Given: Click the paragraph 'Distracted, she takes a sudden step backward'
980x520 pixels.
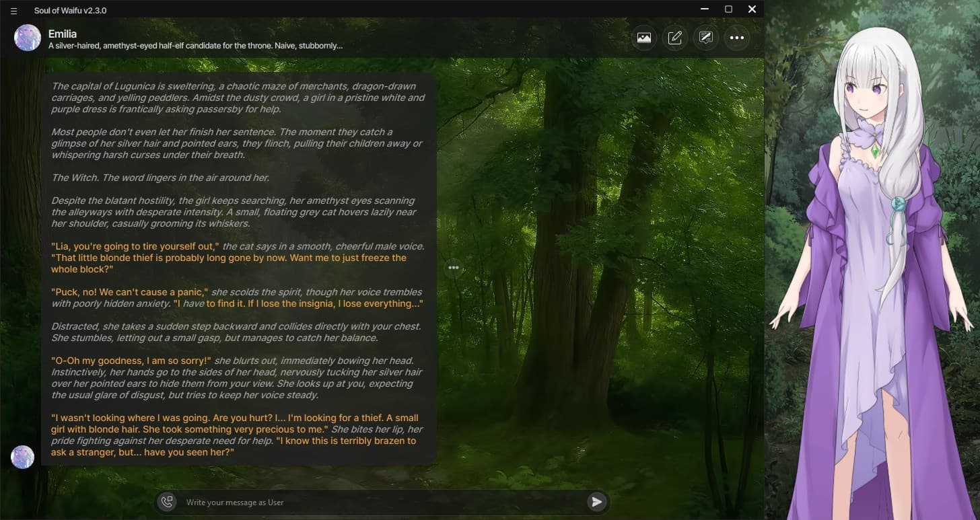Looking at the screenshot, I should [x=236, y=332].
